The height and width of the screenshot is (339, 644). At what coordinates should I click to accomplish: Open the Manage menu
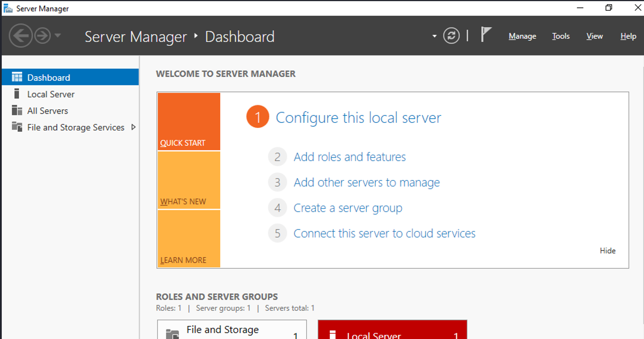pos(522,36)
